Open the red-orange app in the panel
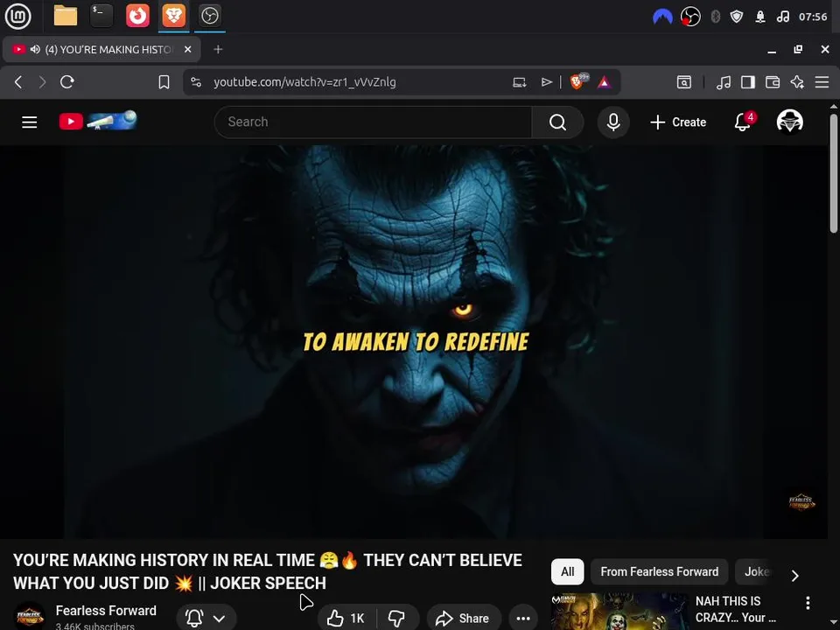This screenshot has width=840, height=630. tap(137, 16)
